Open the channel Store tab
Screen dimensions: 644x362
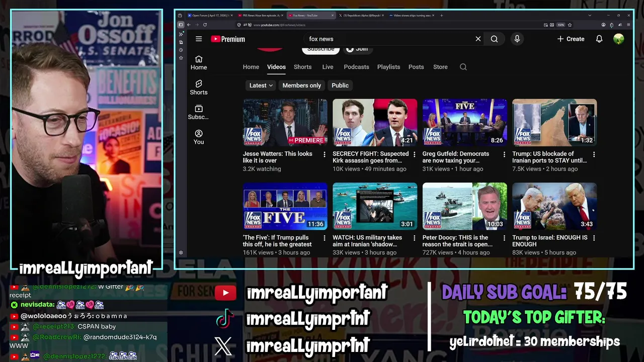coord(440,67)
